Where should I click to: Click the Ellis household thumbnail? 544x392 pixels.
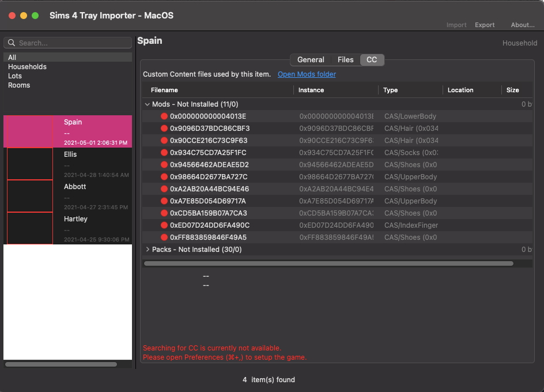[30, 164]
